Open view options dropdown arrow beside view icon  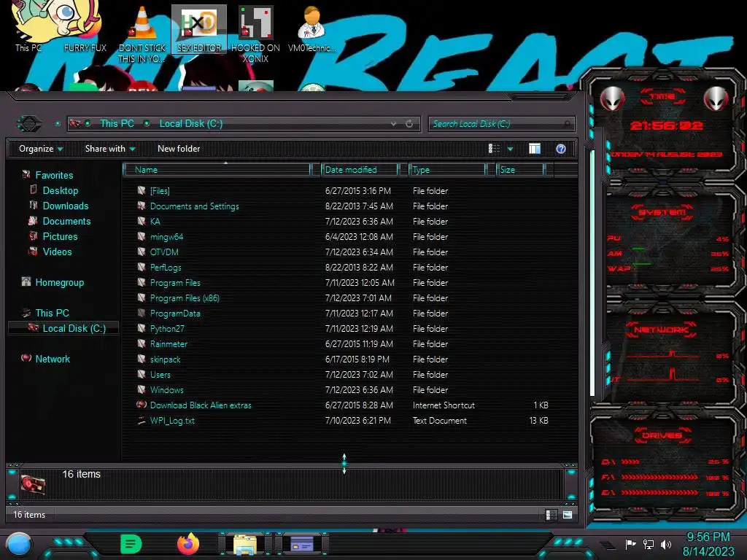click(x=510, y=149)
